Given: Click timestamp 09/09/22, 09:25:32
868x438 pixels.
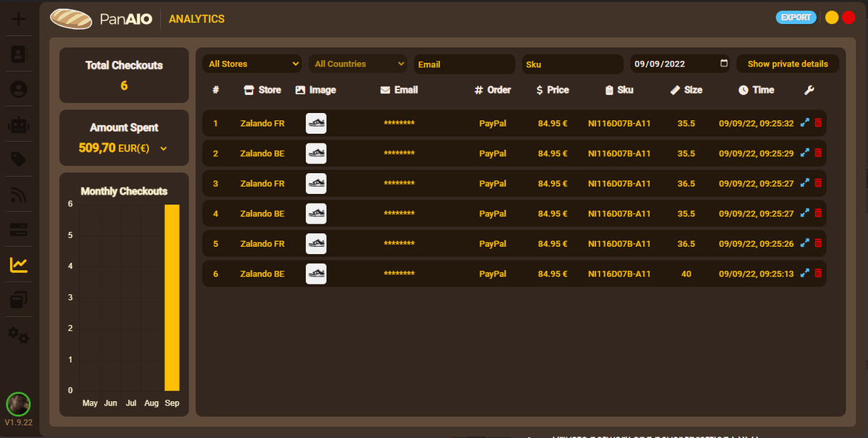Looking at the screenshot, I should 756,123.
